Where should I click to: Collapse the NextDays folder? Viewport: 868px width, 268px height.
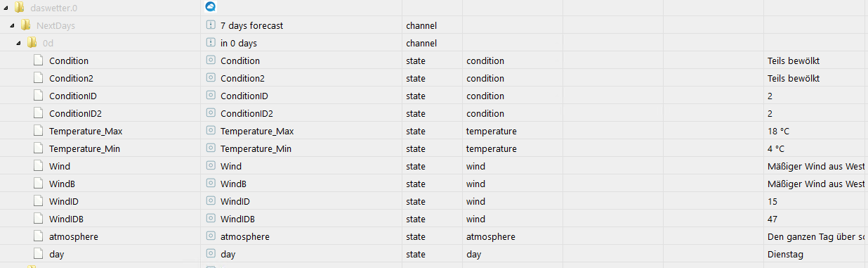pos(13,26)
